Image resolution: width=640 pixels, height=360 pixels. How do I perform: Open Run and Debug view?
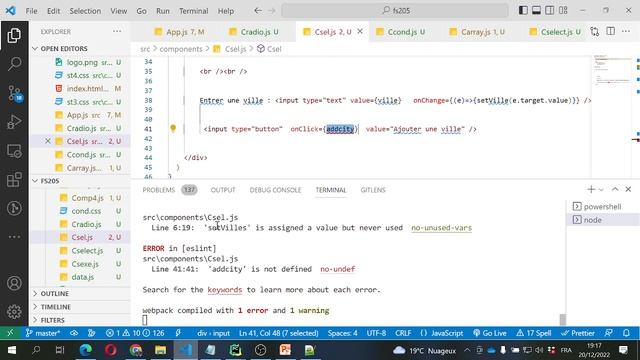(14, 122)
